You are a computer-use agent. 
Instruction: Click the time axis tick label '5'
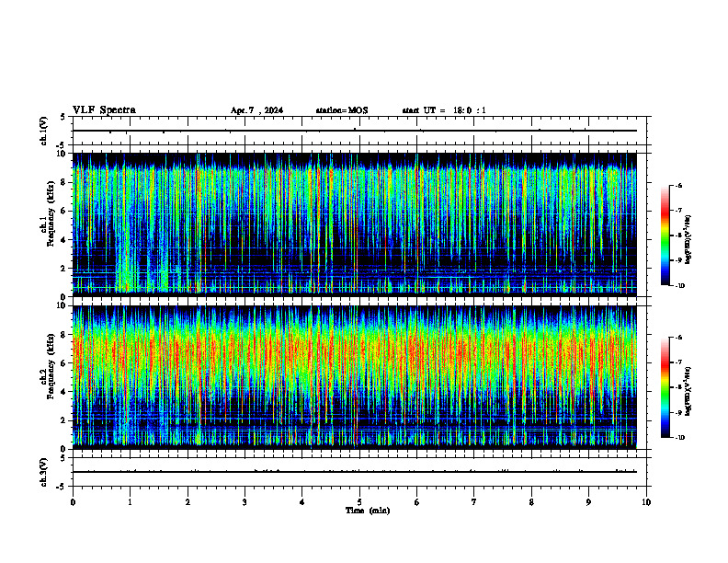click(359, 502)
